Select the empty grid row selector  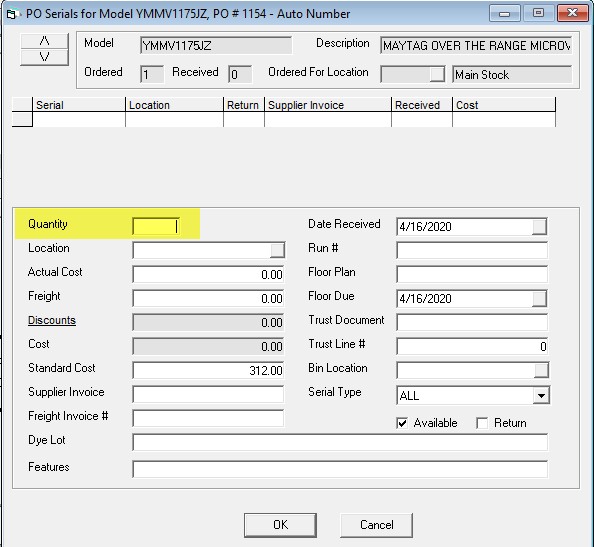22,119
